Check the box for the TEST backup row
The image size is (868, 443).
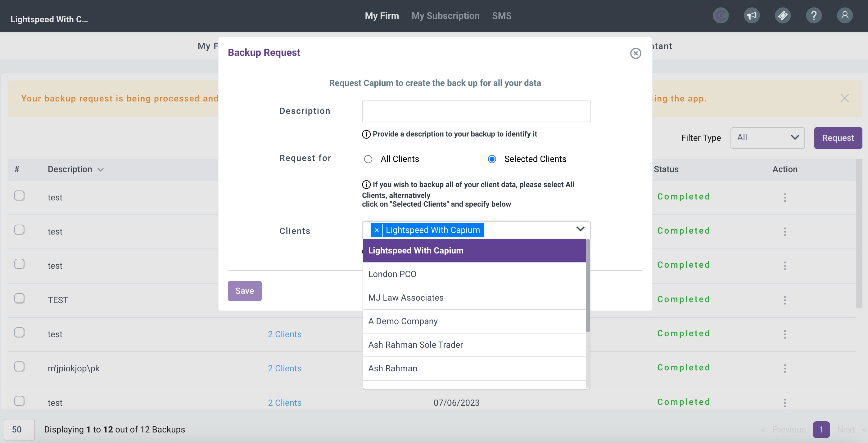point(19,298)
